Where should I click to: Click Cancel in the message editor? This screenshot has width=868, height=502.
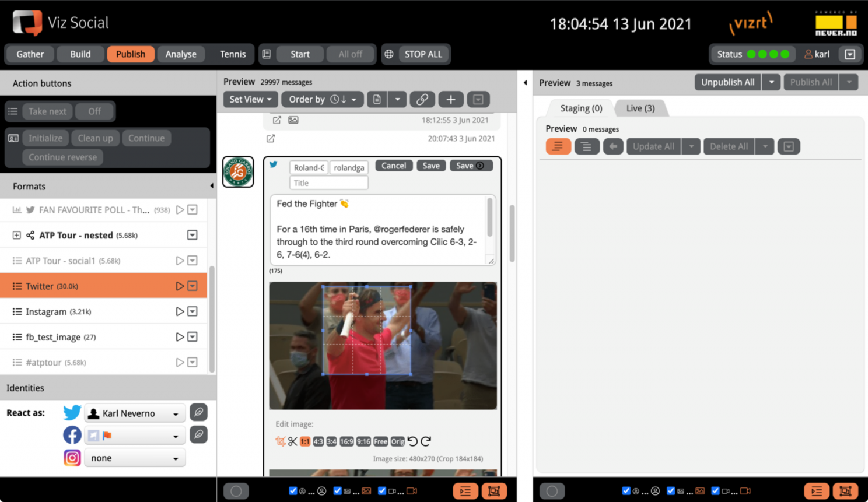394,166
